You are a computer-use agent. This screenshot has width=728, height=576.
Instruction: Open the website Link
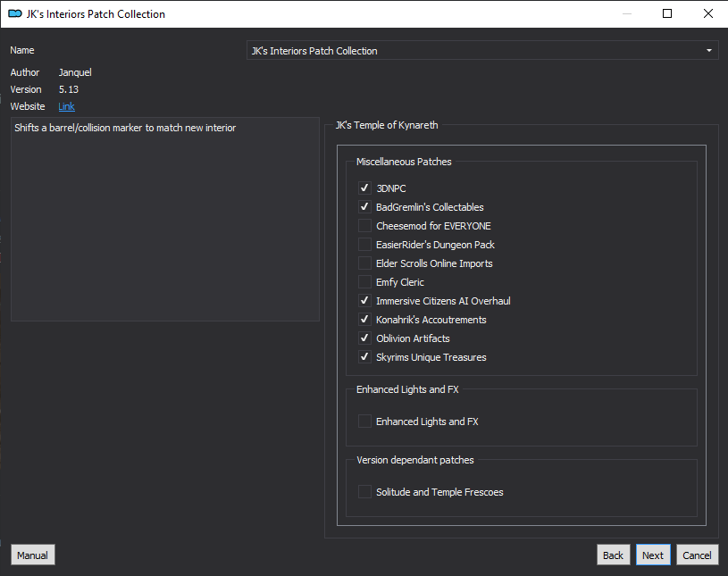point(66,106)
